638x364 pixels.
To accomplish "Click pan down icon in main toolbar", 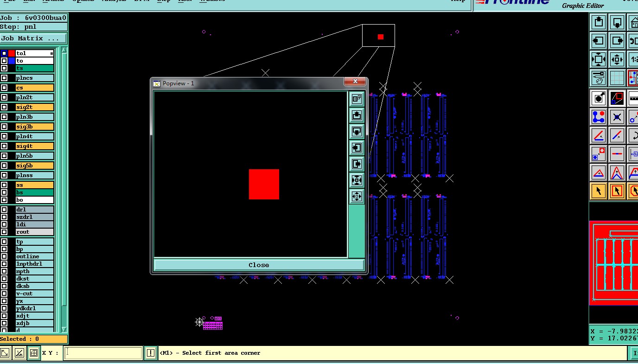I will pos(617,22).
